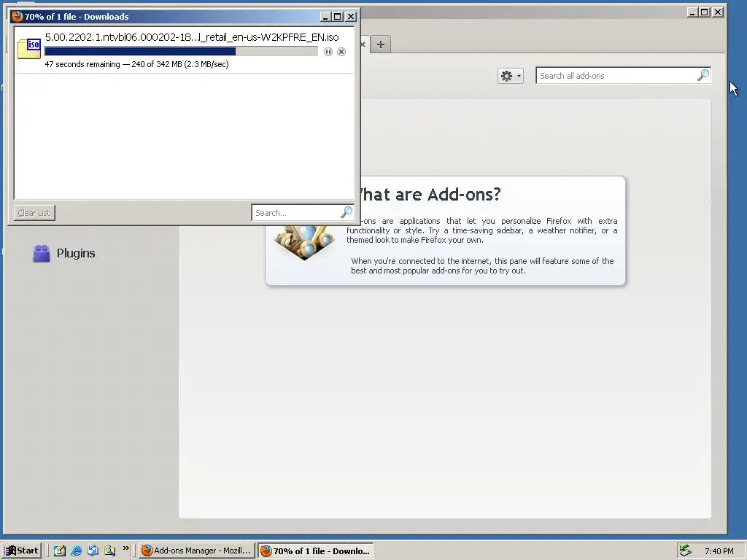Screen dimensions: 747x560
Task: Click the 7:40 PM clock
Action: coord(719,551)
